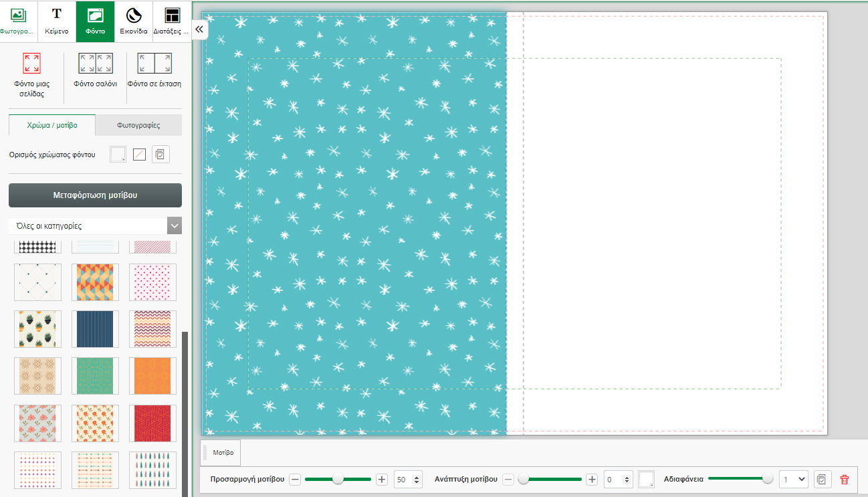
Task: Select Φόντο μιας σελίδας option
Action: coord(31,72)
